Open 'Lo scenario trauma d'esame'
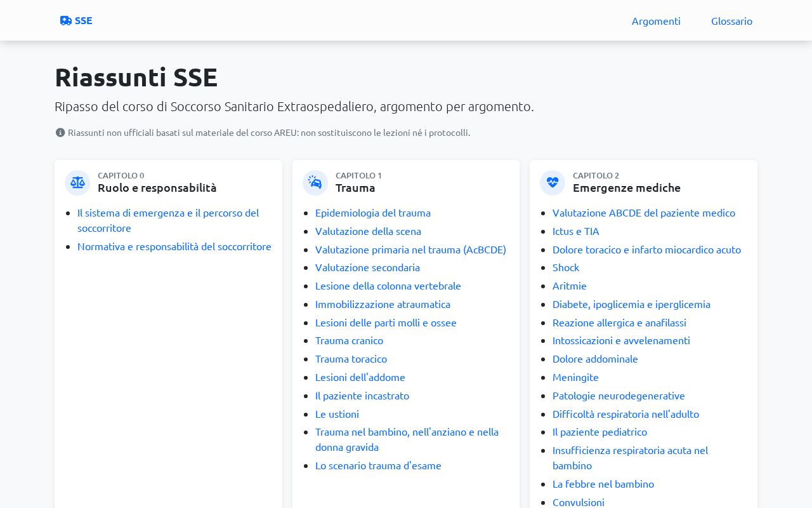The image size is (812, 508). [378, 465]
